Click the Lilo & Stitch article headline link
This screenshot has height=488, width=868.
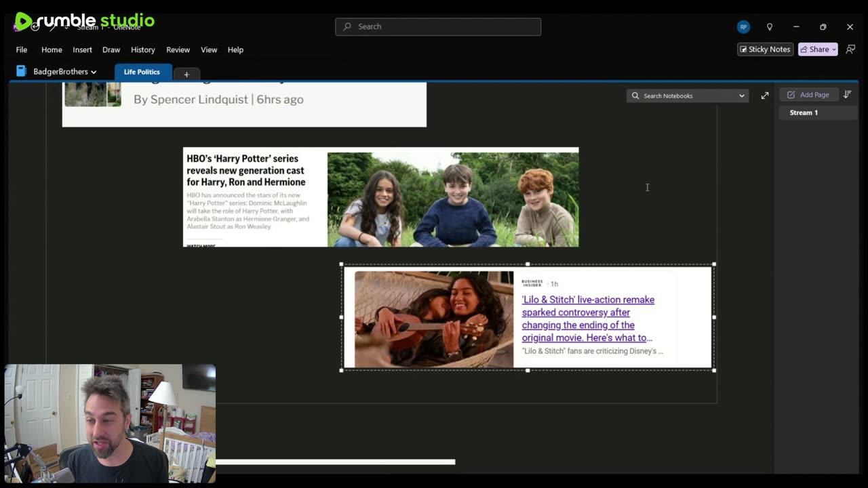[588, 319]
